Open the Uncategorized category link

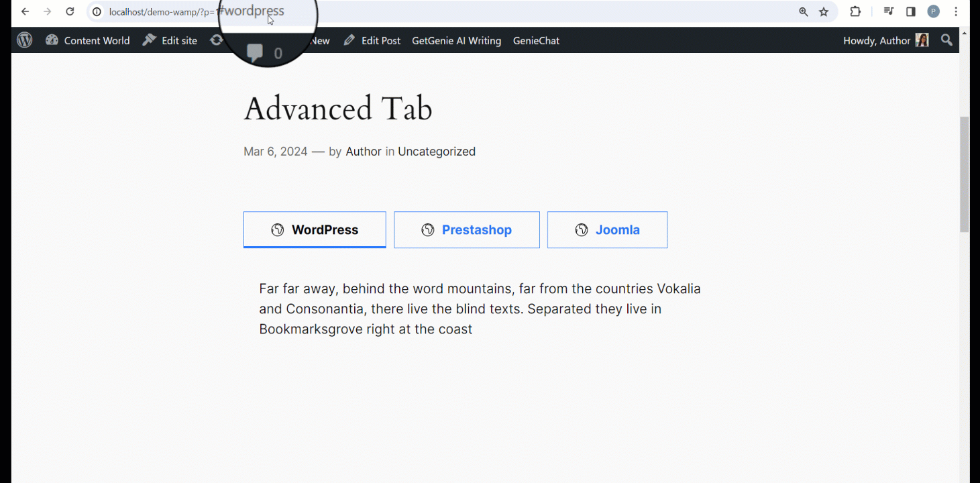click(x=437, y=152)
